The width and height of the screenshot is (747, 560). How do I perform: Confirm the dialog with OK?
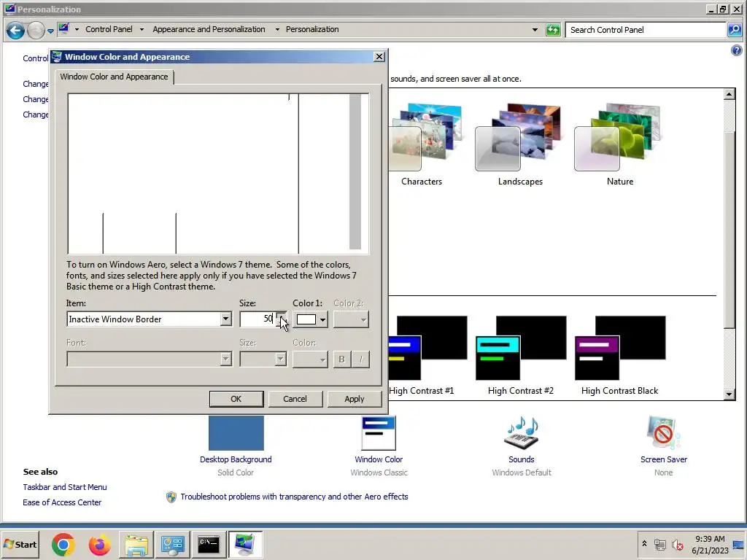(x=236, y=399)
